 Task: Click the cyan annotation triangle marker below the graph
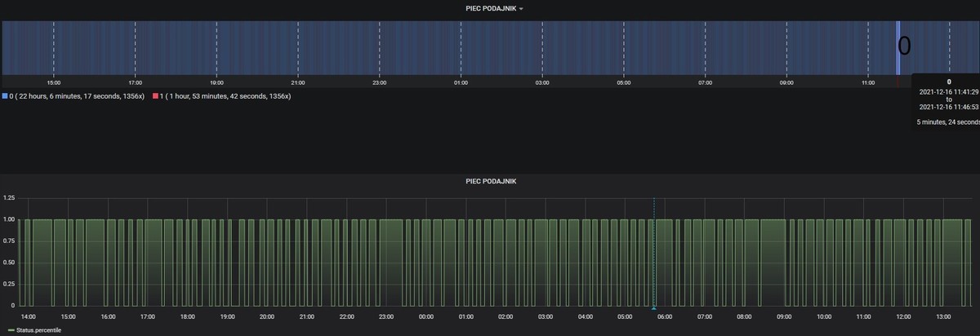pyautogui.click(x=653, y=307)
